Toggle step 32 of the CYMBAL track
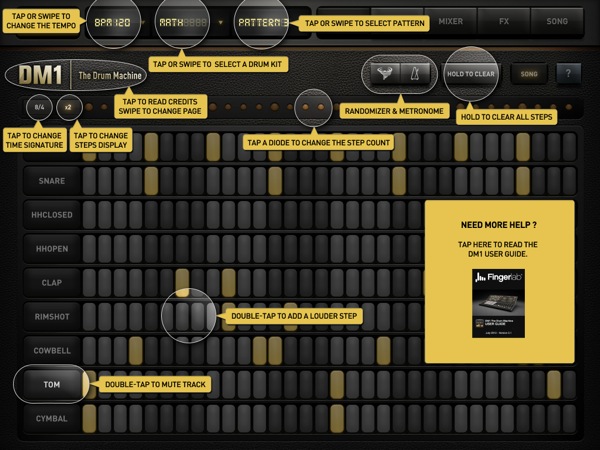This screenshot has height=450, width=600. [569, 419]
